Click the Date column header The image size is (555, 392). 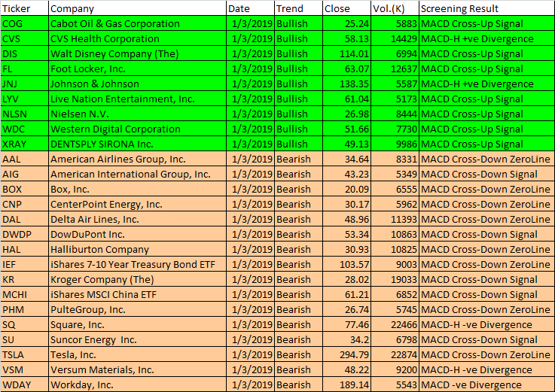pos(250,8)
